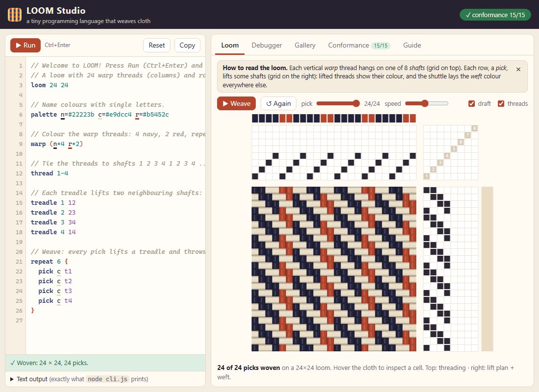Open the Guide tab
539x392 pixels.
(412, 46)
